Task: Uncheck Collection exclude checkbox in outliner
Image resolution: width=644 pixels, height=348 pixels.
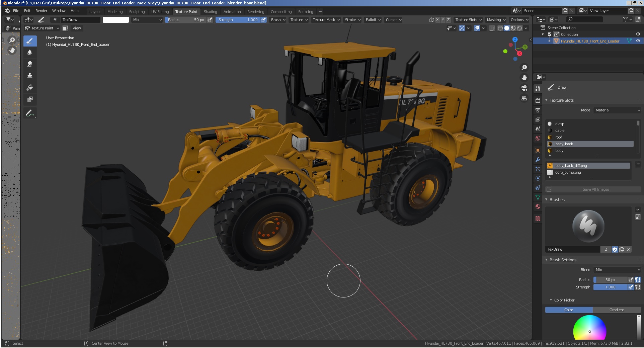Action: tap(550, 34)
